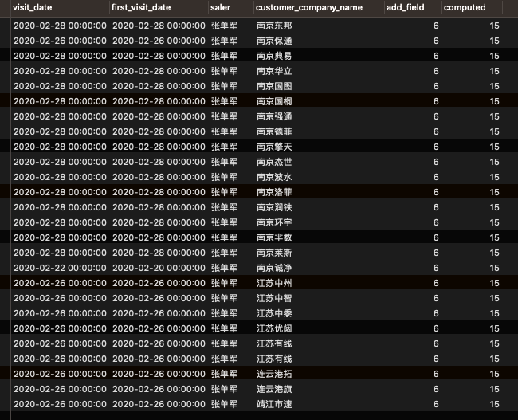This screenshot has width=518, height=420.
Task: Select the company cell 南京诚净
Action: click(x=274, y=268)
